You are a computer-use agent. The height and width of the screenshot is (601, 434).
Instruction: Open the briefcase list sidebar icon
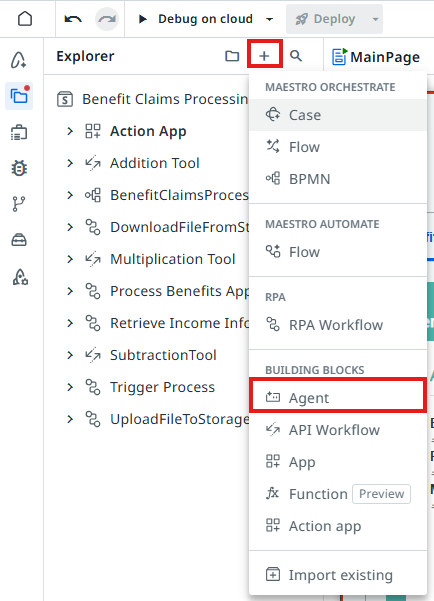click(19, 133)
